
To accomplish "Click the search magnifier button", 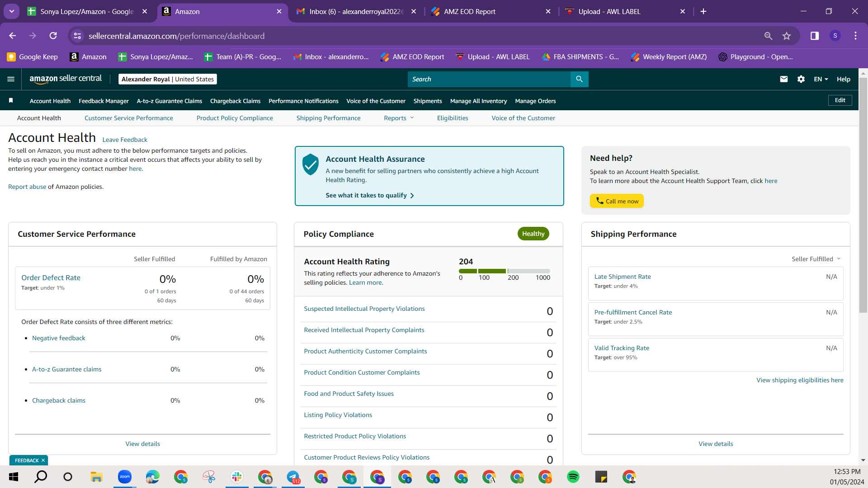I will point(579,79).
